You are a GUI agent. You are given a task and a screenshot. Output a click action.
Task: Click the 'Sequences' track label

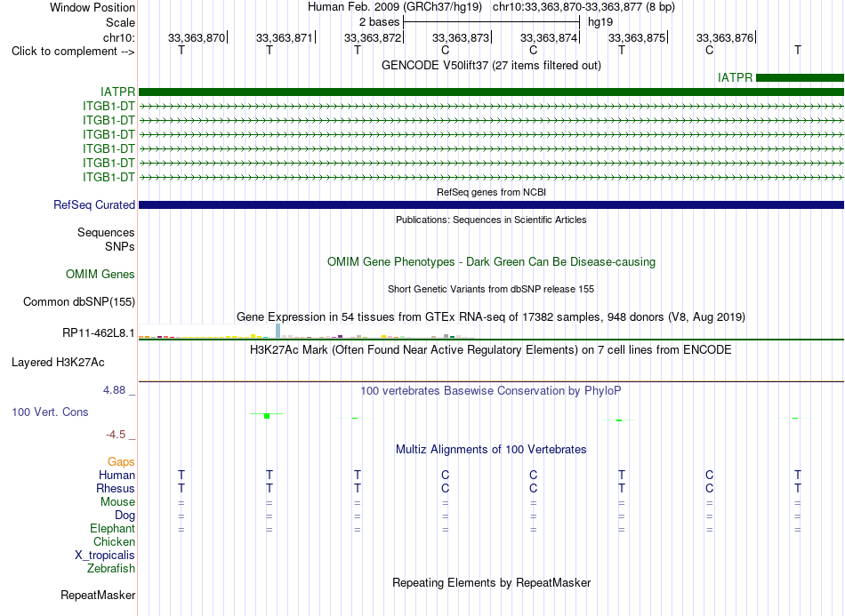[106, 232]
